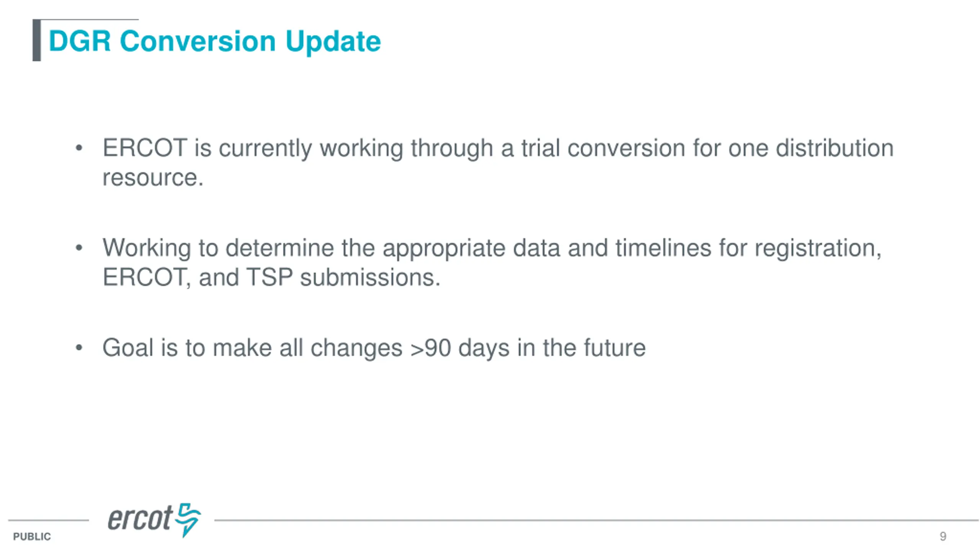This screenshot has width=980, height=551.
Task: Select the first bullet point marker
Action: (x=79, y=148)
